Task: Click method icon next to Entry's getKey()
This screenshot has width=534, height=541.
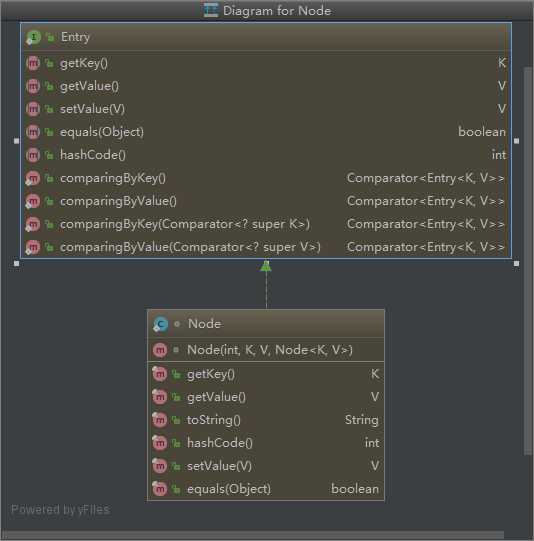Action: click(33, 63)
